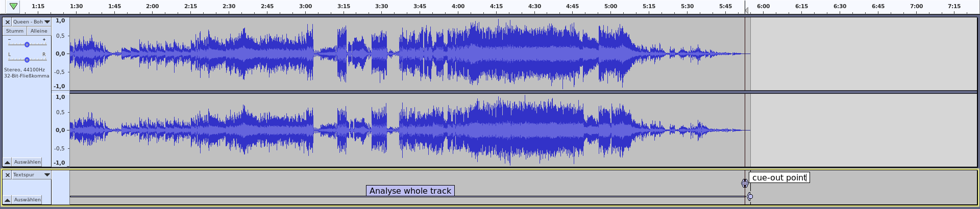Image resolution: width=980 pixels, height=209 pixels.
Task: Collapse the Textspur track with arrow button
Action: point(8,200)
